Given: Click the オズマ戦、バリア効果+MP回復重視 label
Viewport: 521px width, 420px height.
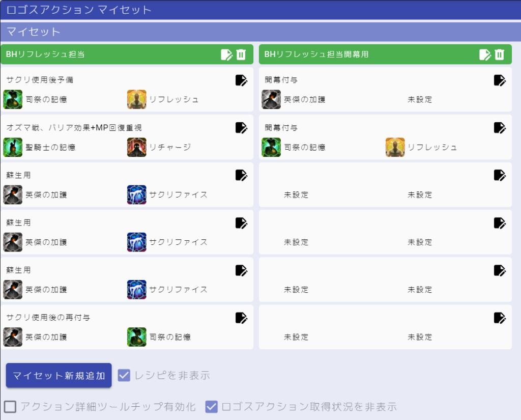Looking at the screenshot, I should [x=74, y=128].
